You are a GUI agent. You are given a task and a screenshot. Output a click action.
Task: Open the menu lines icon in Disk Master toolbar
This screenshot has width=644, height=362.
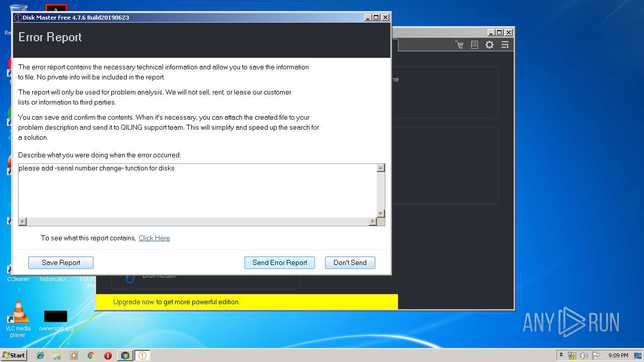click(x=505, y=45)
